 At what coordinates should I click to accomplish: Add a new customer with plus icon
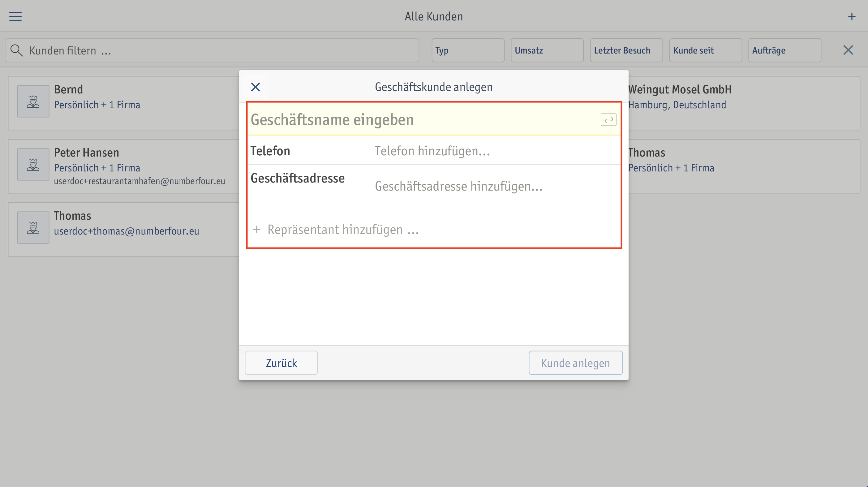[852, 16]
